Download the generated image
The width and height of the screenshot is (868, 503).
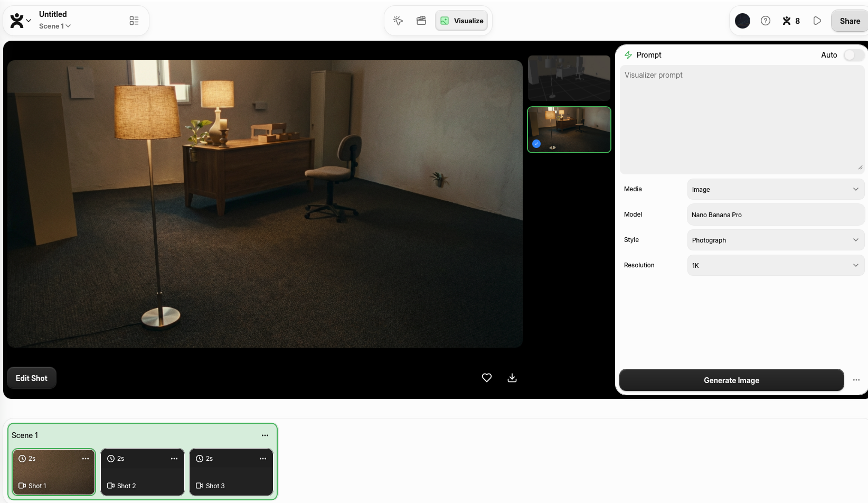coord(512,378)
